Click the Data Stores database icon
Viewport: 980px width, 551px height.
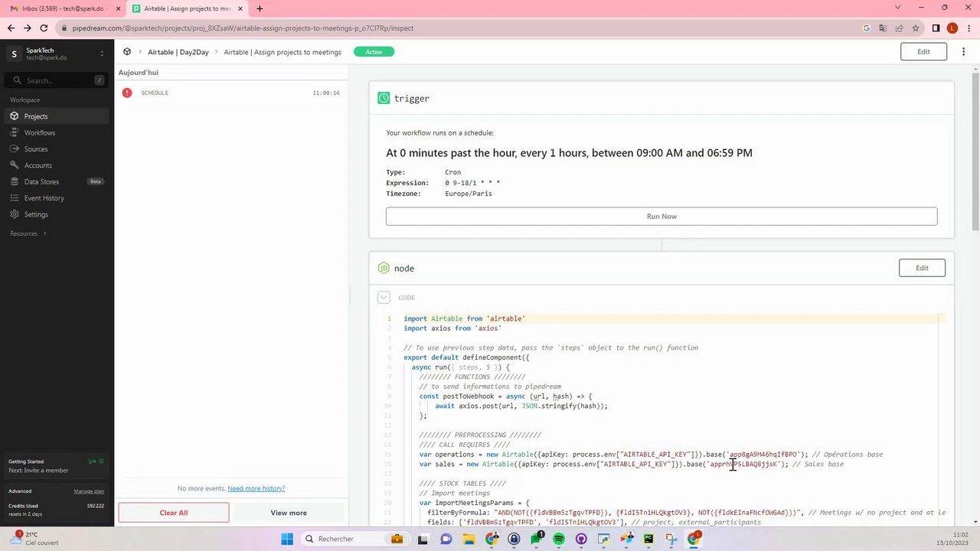tap(15, 181)
